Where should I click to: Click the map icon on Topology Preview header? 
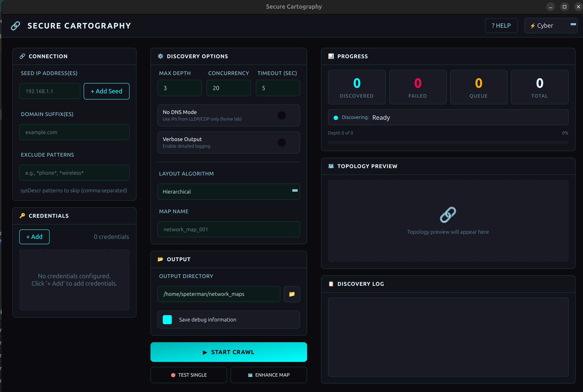tap(331, 166)
